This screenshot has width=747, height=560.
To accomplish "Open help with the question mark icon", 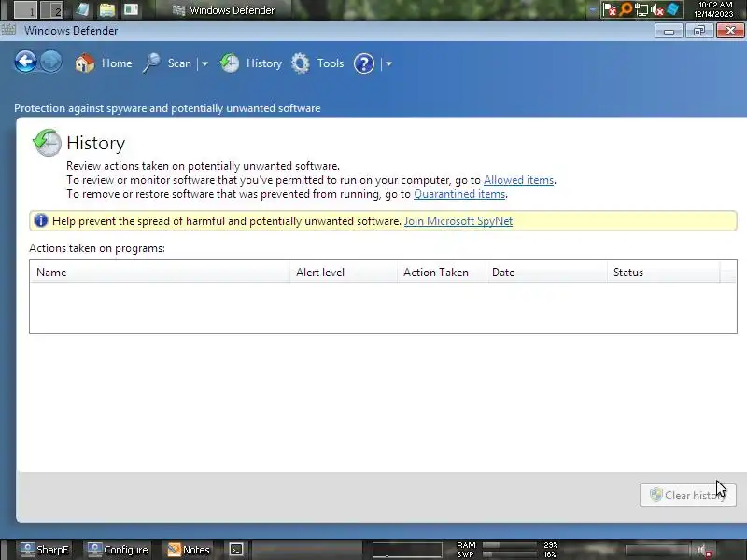I will coord(364,63).
